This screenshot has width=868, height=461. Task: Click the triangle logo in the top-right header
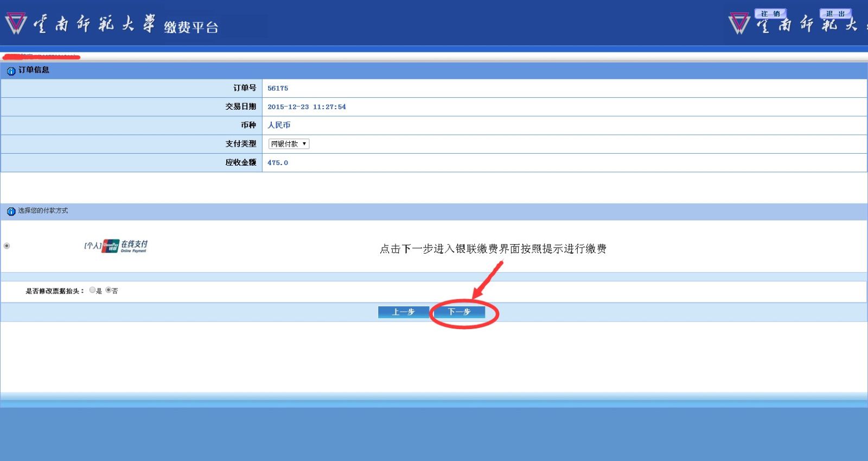[739, 23]
